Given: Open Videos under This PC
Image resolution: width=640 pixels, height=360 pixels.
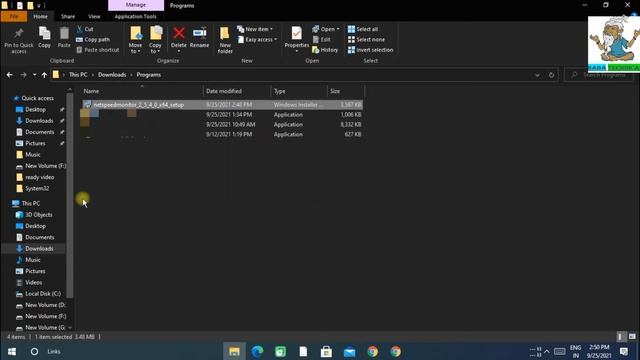Looking at the screenshot, I should [x=29, y=282].
